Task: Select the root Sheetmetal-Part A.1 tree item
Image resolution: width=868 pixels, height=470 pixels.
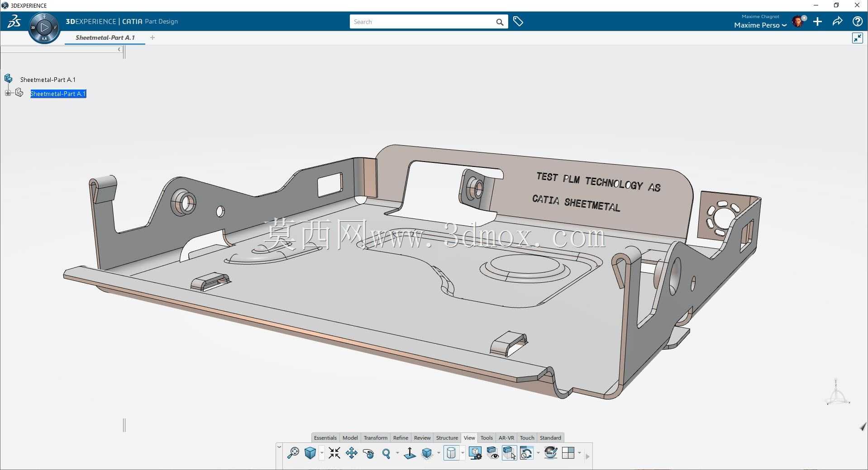Action: [48, 80]
